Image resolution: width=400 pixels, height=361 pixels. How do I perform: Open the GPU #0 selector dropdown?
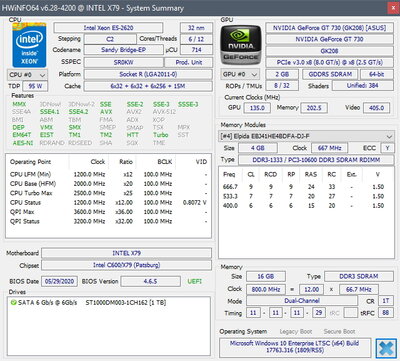(x=240, y=74)
